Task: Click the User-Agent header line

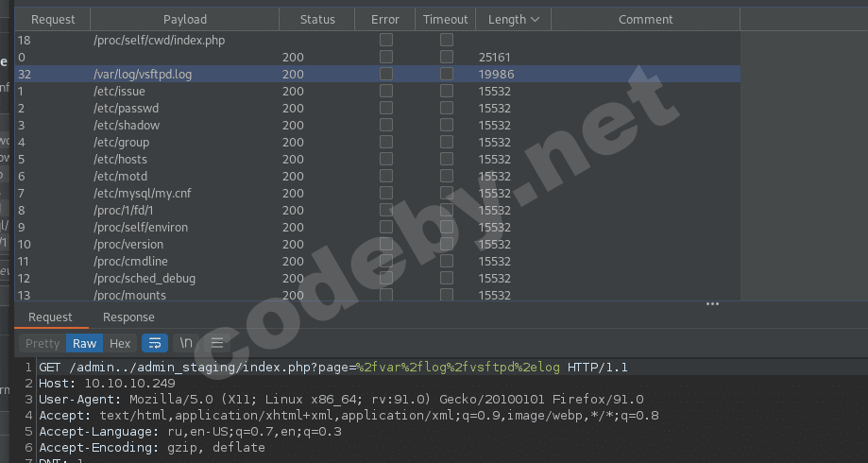Action: (341, 400)
